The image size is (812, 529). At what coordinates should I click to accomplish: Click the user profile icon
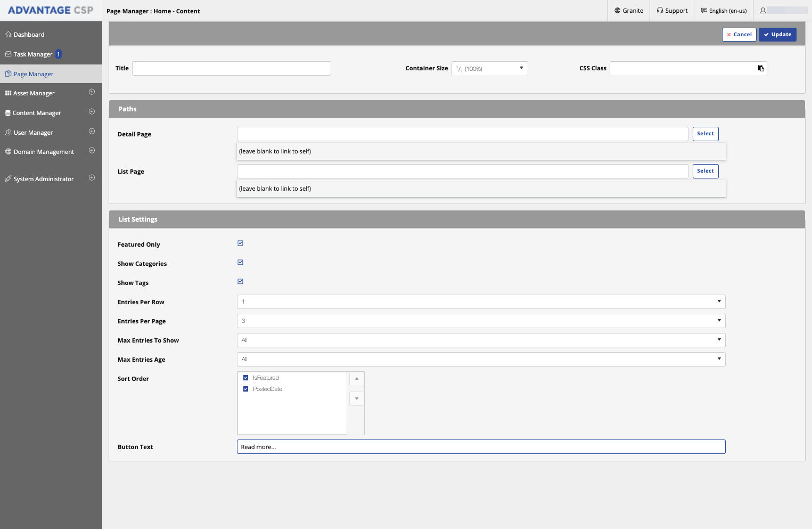click(x=763, y=11)
